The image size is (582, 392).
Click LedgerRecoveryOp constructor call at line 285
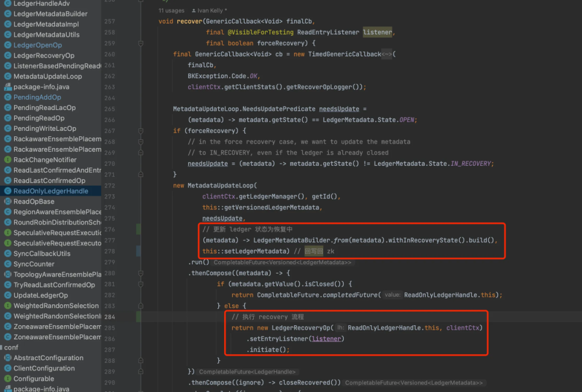click(300, 328)
